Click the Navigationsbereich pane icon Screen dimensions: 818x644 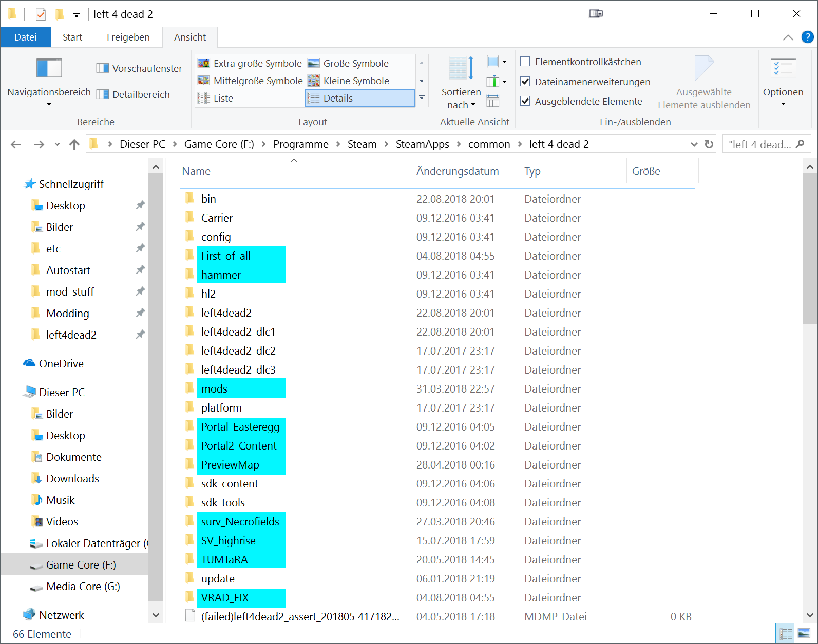point(49,68)
